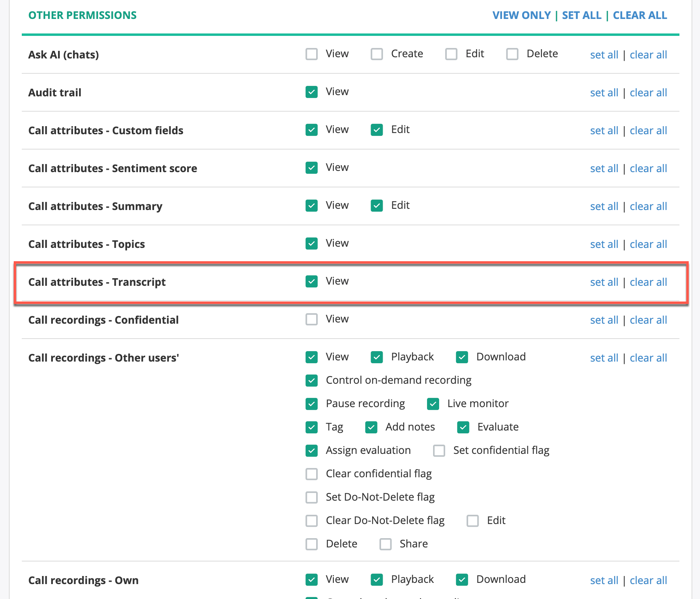Screen dimensions: 700x599
Task: Enable Edit permission for Ask AI chats
Action: (x=451, y=54)
